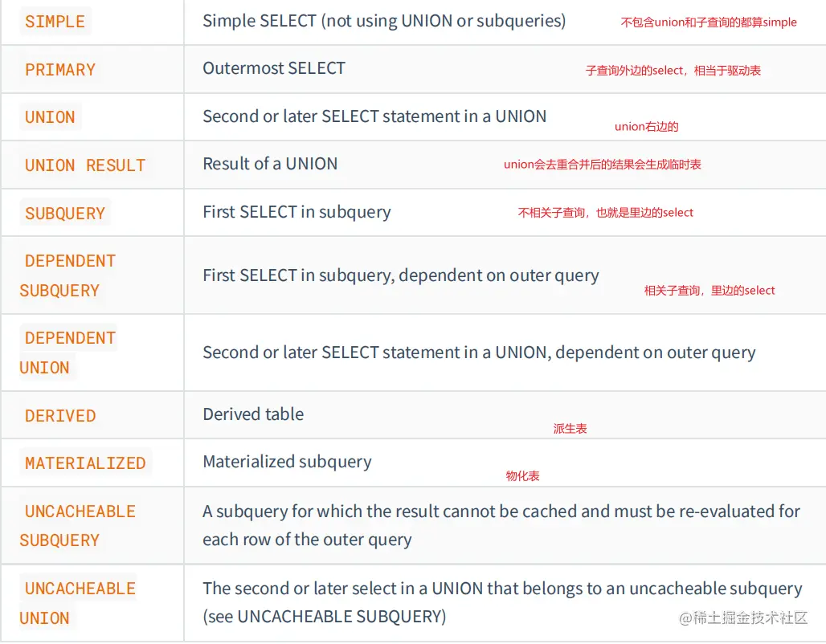826x644 pixels.
Task: Select the "First SELECT in subquery" description
Action: [296, 212]
